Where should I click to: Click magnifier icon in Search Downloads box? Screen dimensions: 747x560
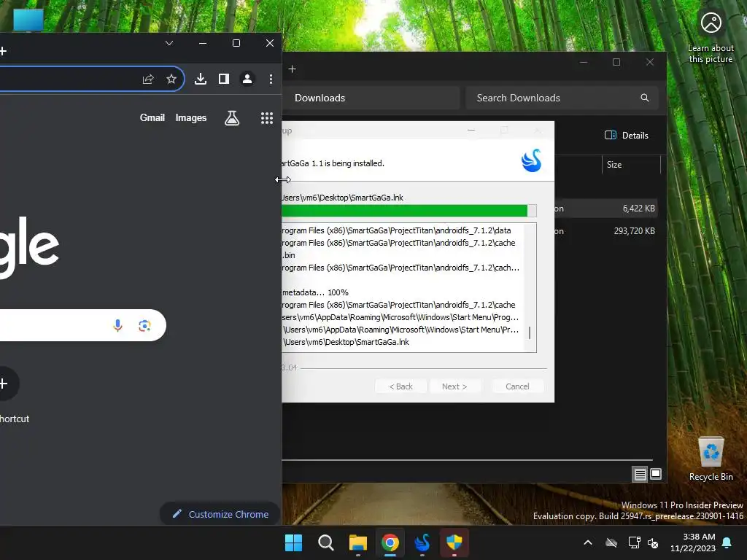[x=645, y=98]
